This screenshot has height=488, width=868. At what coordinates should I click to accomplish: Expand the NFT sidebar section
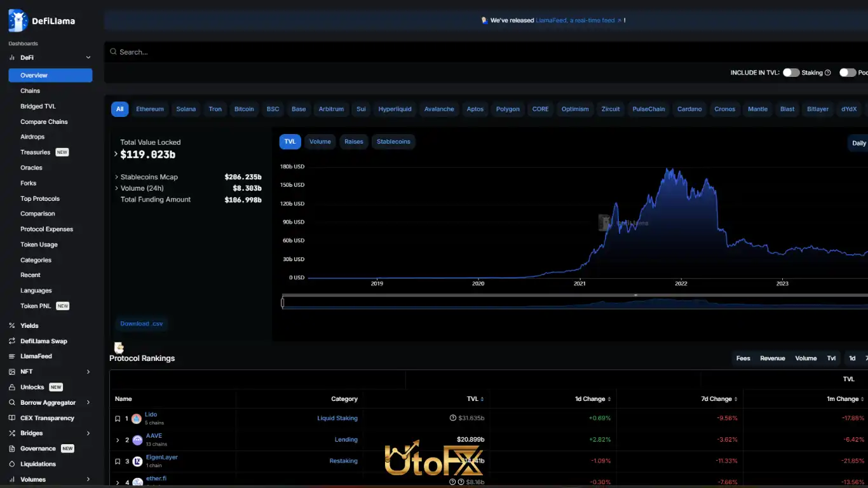pos(88,372)
